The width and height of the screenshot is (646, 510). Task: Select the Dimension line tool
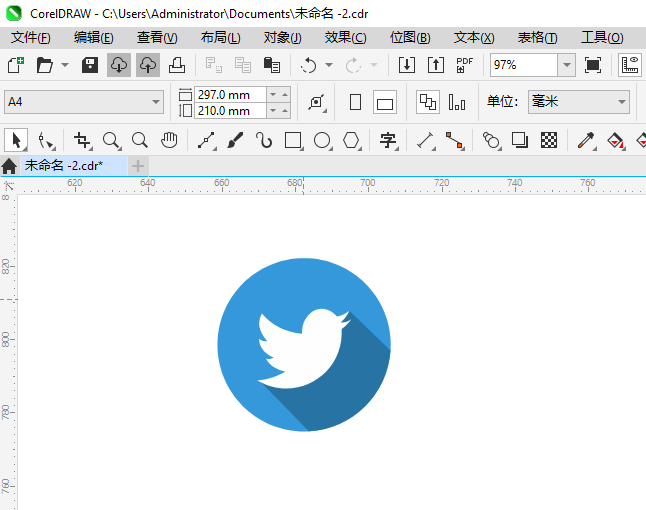(426, 140)
